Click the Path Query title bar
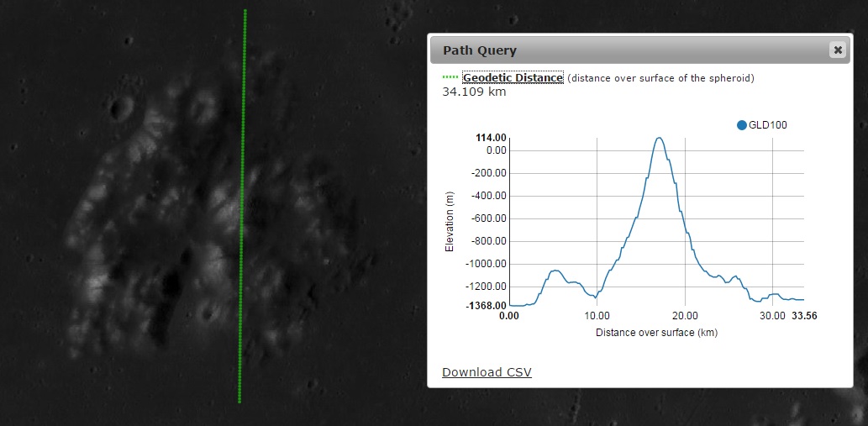This screenshot has height=426, width=868. (640, 50)
